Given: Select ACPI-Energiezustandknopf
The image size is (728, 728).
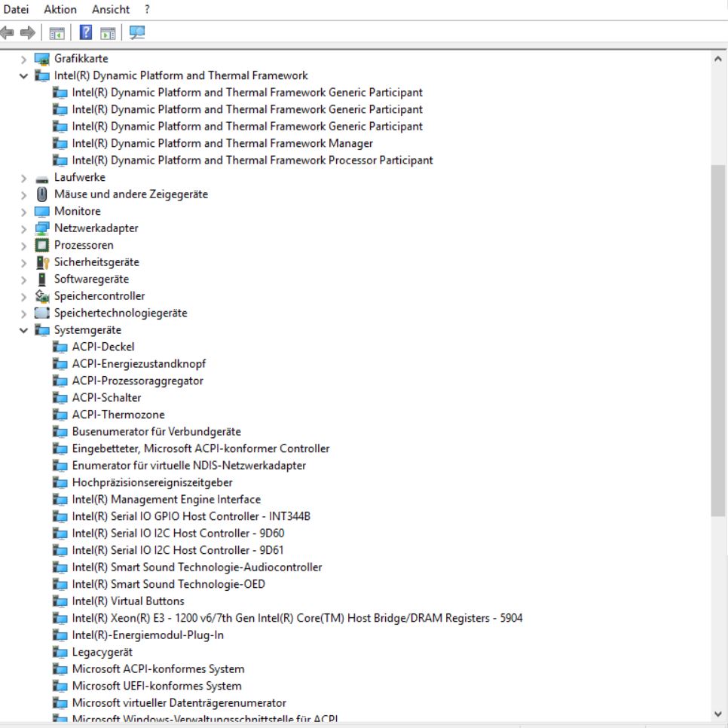Looking at the screenshot, I should pyautogui.click(x=139, y=363).
